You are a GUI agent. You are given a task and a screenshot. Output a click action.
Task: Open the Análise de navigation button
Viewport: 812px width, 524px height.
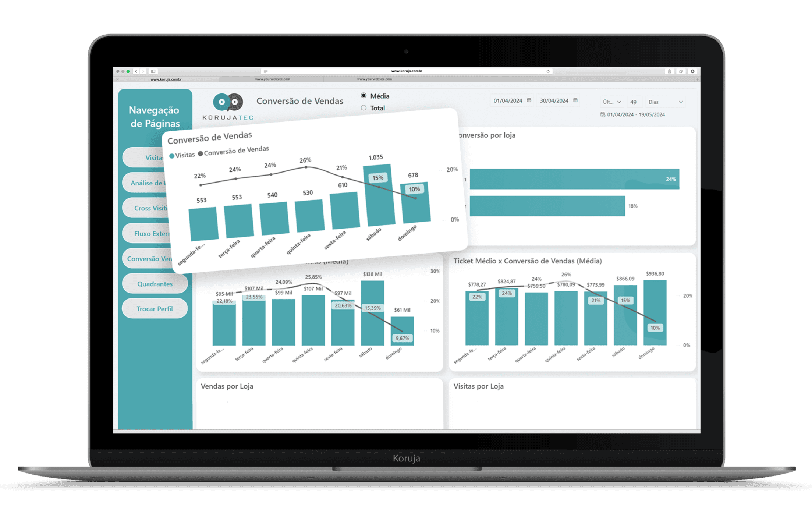[x=145, y=183]
